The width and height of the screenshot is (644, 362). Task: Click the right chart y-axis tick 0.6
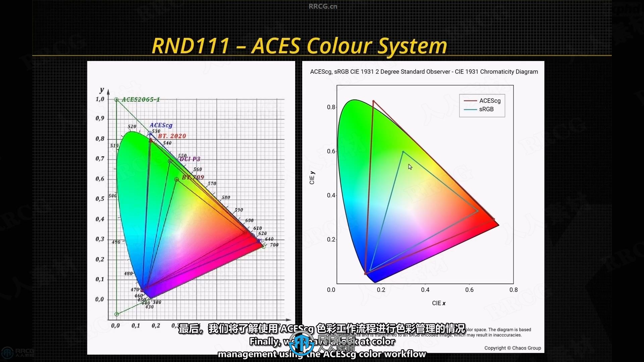tap(331, 151)
